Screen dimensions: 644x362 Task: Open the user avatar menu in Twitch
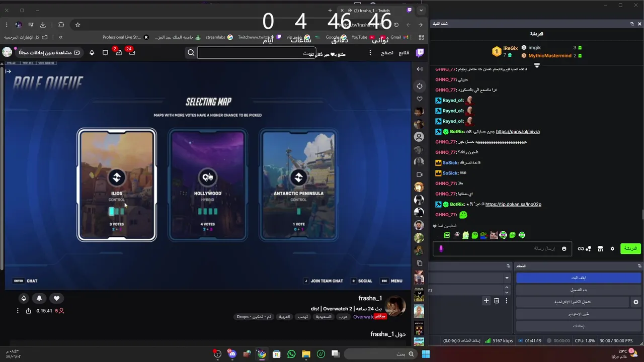(7, 52)
